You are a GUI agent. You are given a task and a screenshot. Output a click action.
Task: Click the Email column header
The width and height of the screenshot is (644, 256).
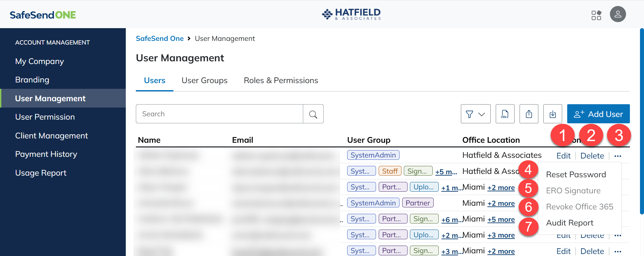[243, 140]
